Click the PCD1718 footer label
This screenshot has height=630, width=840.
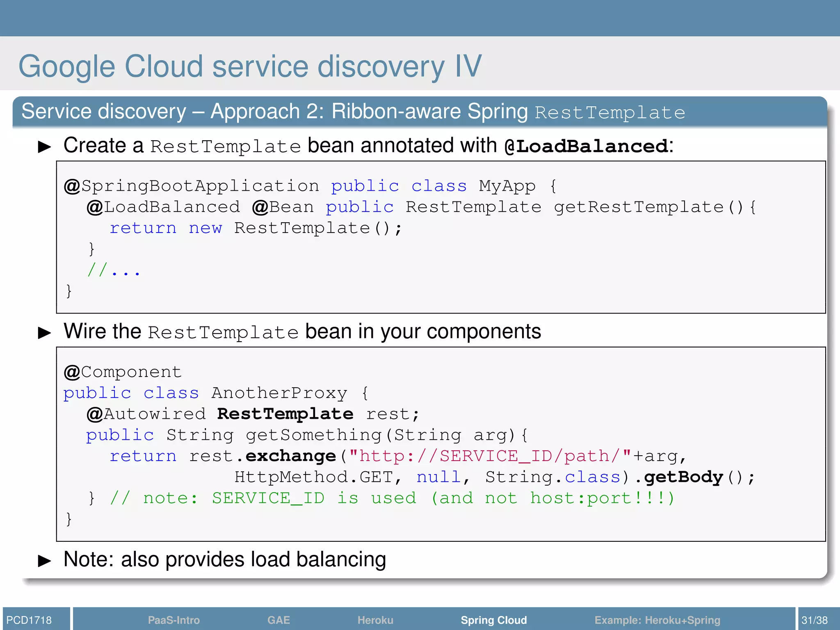tap(29, 620)
